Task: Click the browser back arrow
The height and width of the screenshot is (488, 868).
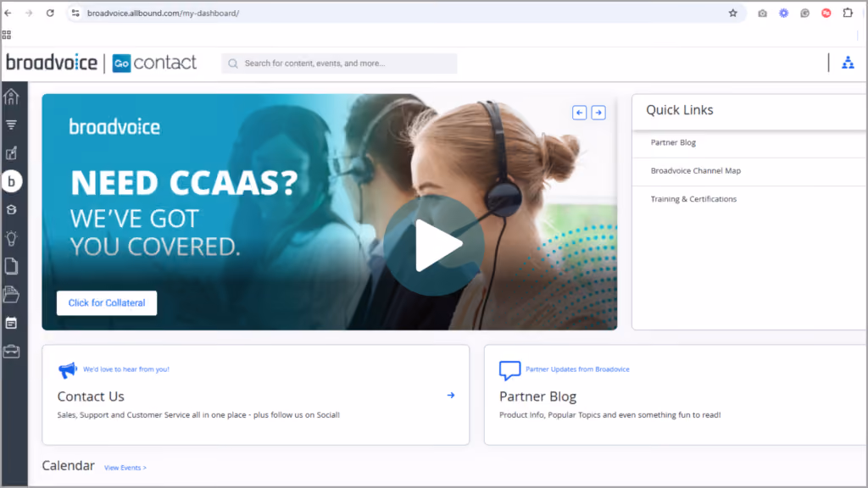Action: (8, 14)
